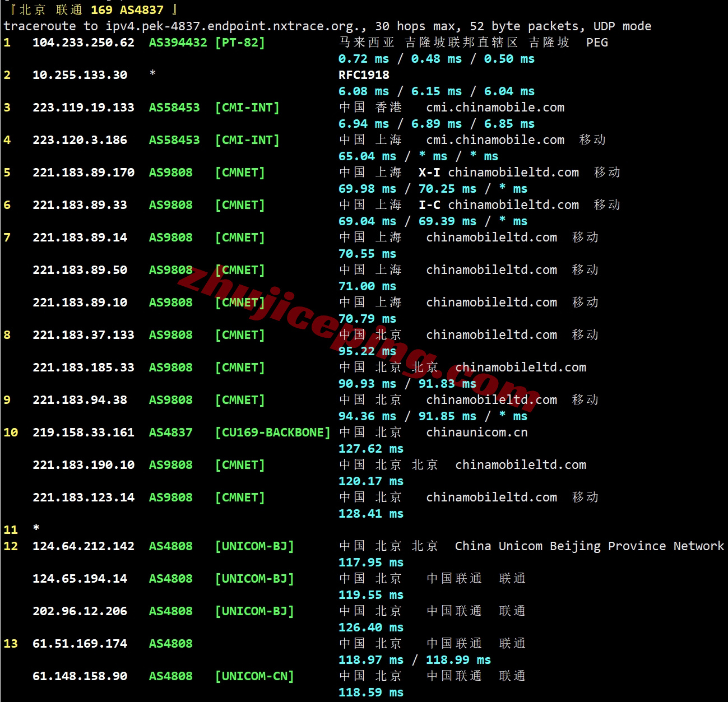Click the RFC1918 label
728x702 pixels.
pos(364,75)
